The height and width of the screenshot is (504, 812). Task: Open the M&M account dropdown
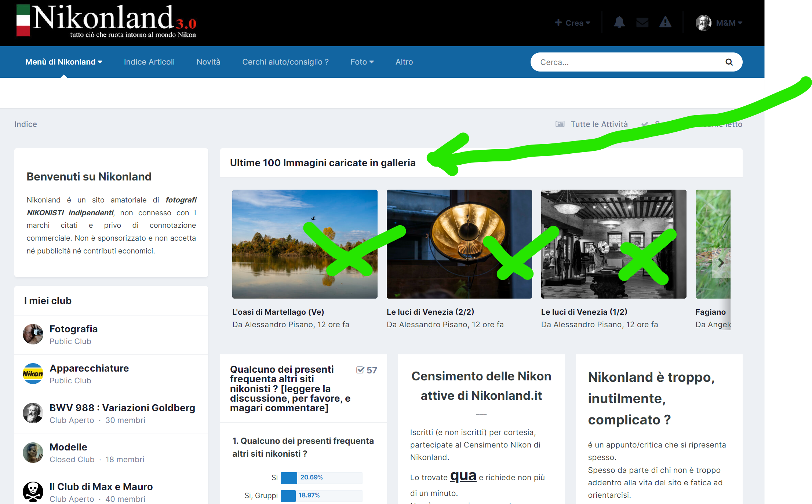coord(729,23)
